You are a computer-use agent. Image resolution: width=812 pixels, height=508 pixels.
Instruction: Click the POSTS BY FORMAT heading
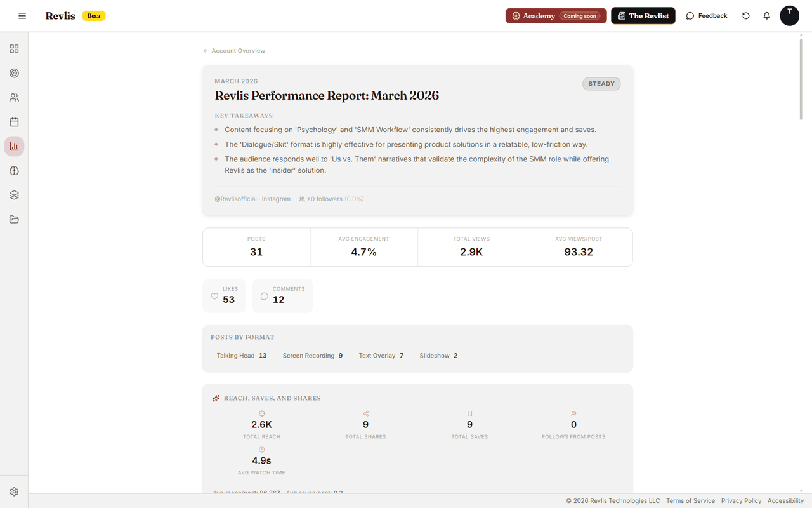pos(242,337)
